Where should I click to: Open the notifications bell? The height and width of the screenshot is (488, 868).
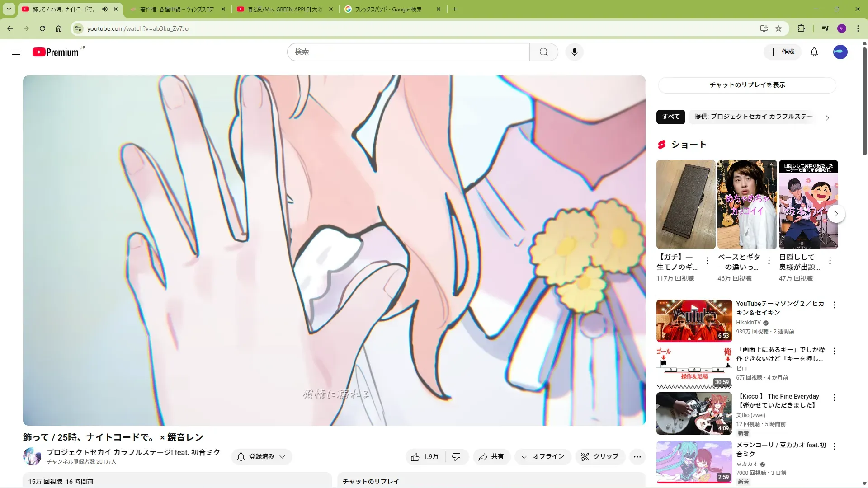tap(814, 52)
